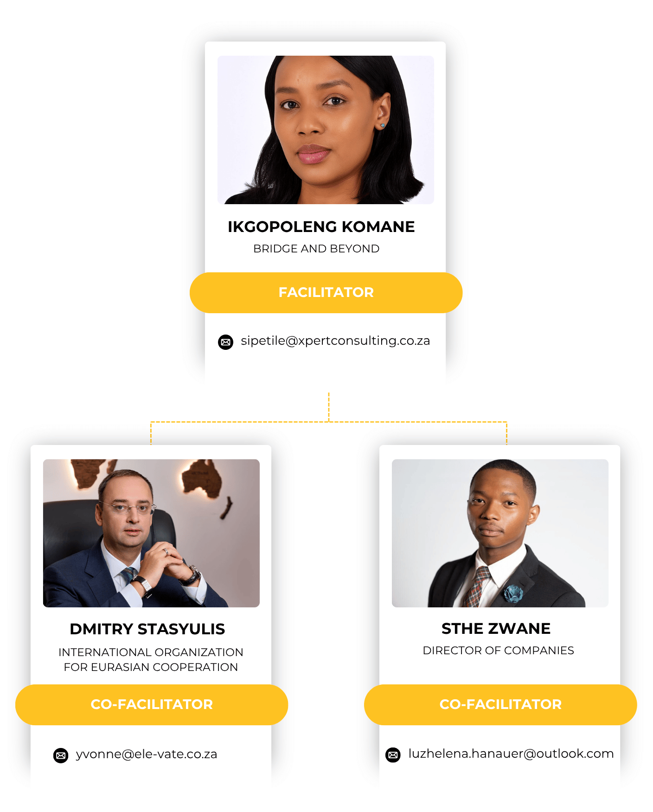Open the sipetile@xpertconsulting.co.za email link
The image size is (653, 812).
click(x=335, y=341)
